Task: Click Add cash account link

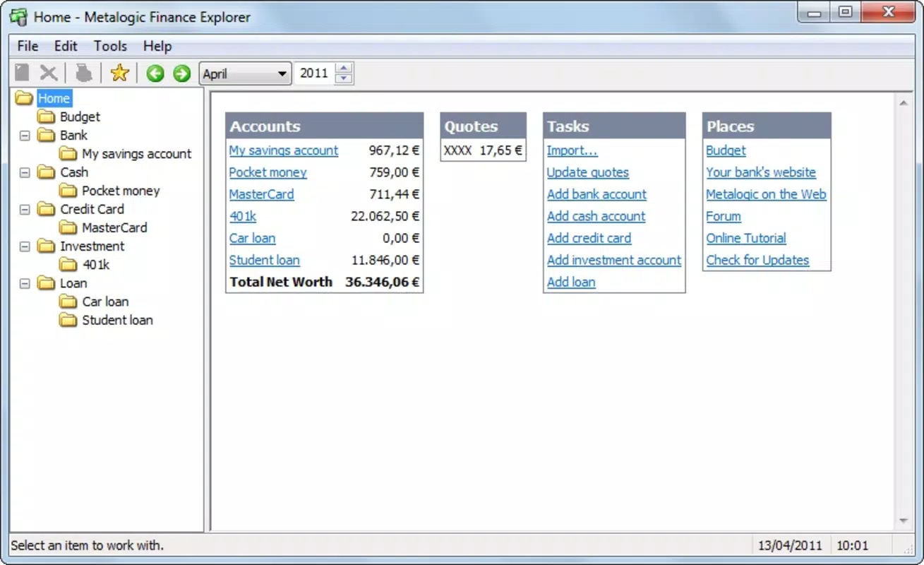Action: click(x=596, y=216)
